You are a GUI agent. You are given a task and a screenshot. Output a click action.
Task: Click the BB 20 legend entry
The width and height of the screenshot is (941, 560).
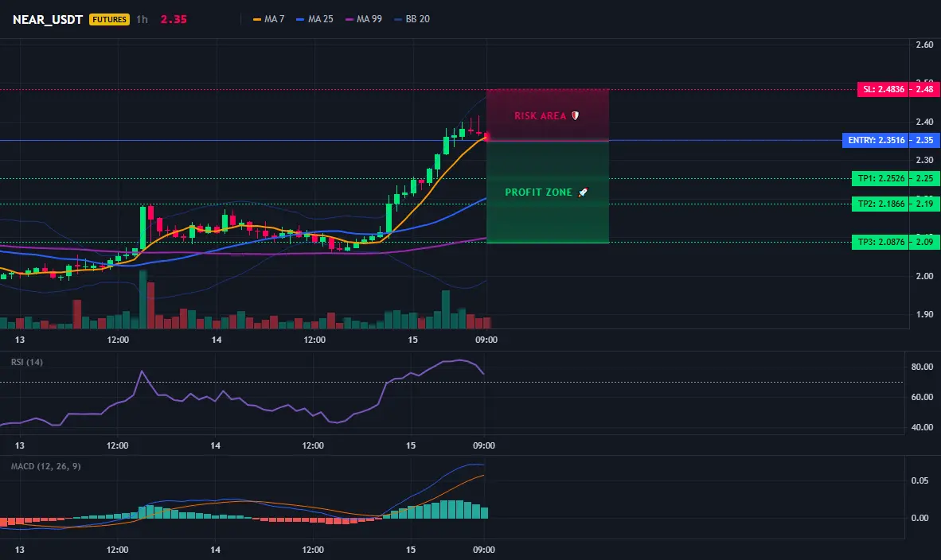coord(412,19)
